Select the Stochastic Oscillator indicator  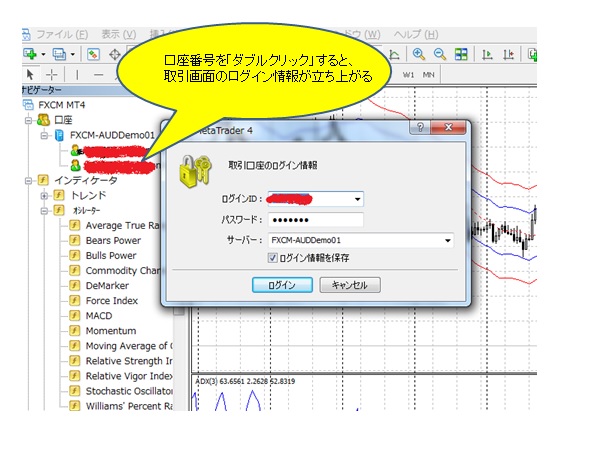pyautogui.click(x=129, y=391)
